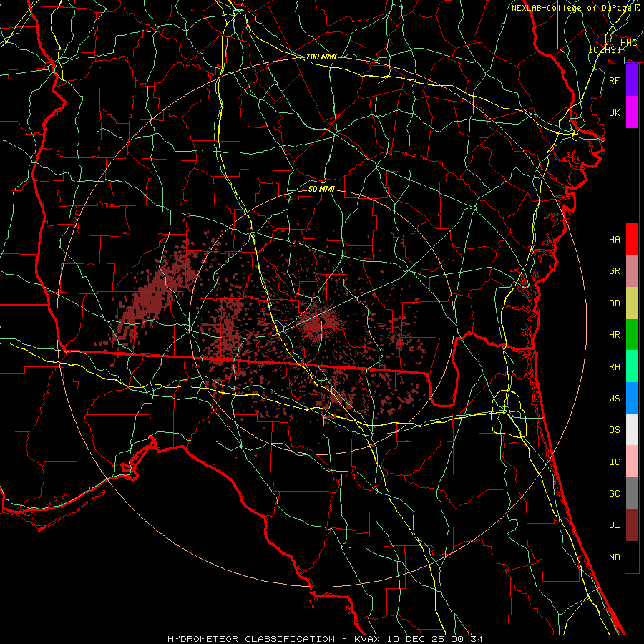The image size is (644, 644).
Task: Click the RF purple legend swatch
Action: point(632,80)
